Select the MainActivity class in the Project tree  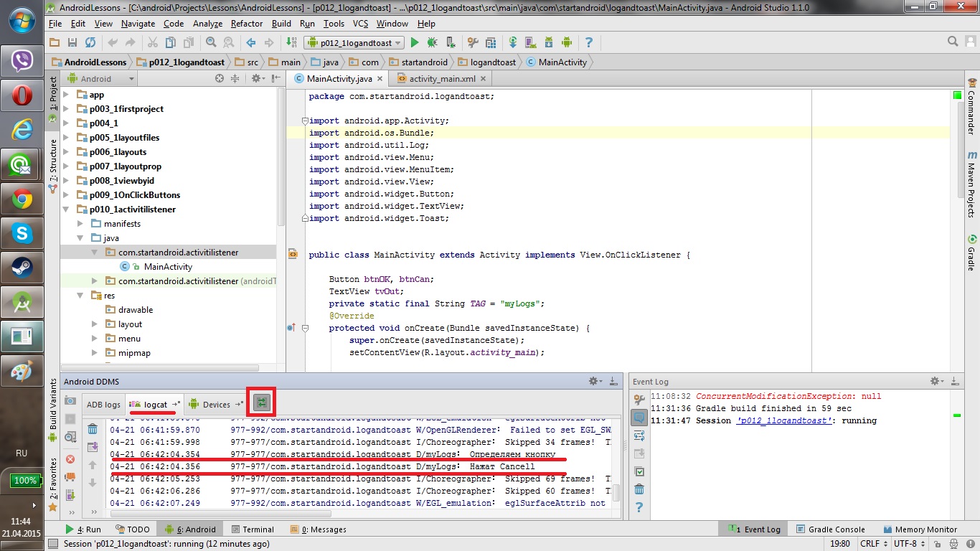168,267
